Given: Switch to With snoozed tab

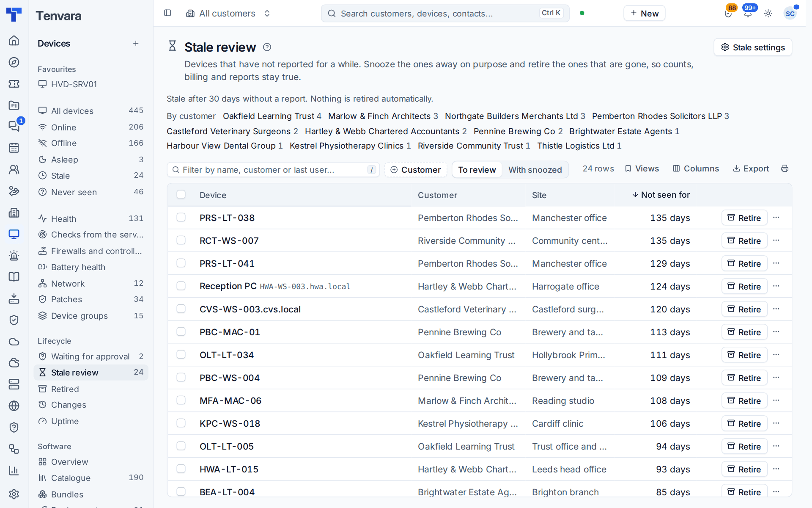Looking at the screenshot, I should (x=535, y=170).
